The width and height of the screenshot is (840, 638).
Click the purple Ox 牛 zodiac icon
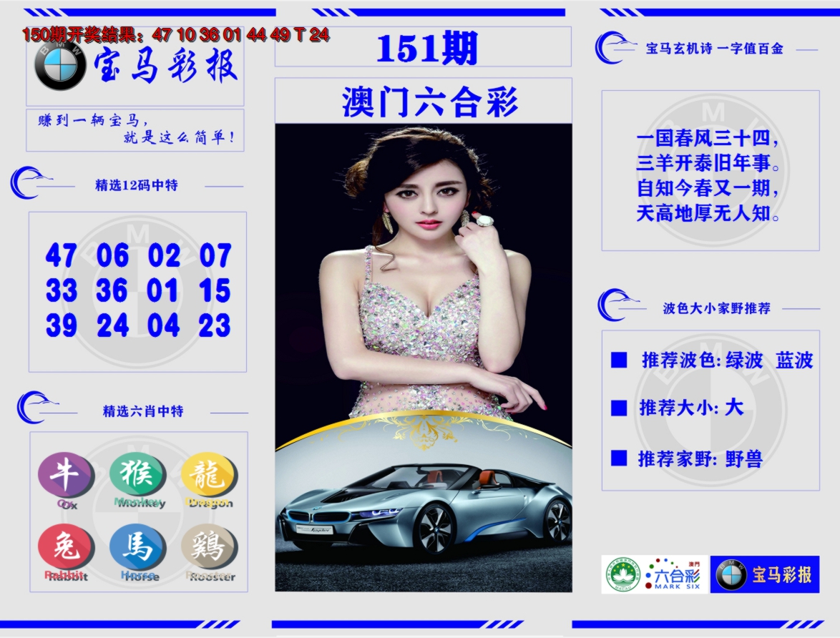pyautogui.click(x=65, y=475)
